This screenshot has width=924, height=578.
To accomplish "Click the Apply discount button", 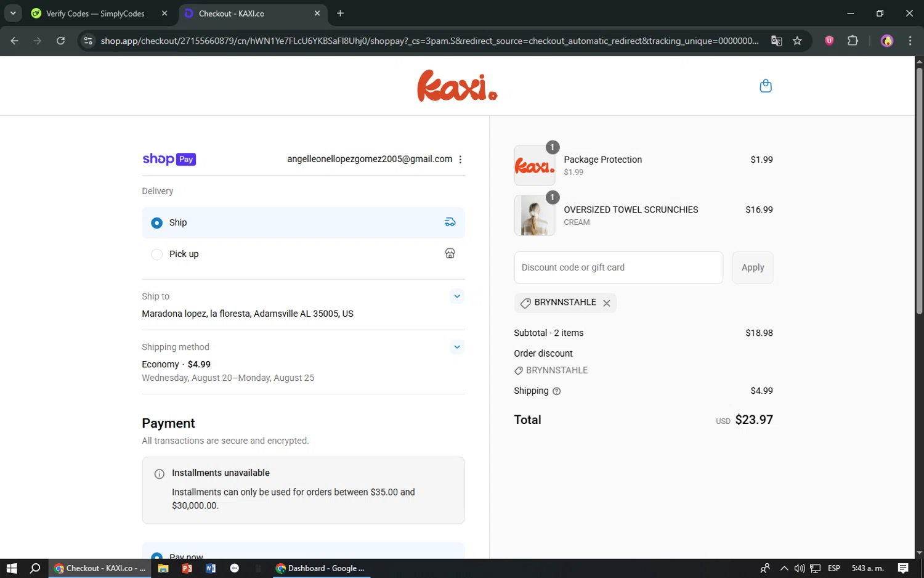I will tap(753, 267).
